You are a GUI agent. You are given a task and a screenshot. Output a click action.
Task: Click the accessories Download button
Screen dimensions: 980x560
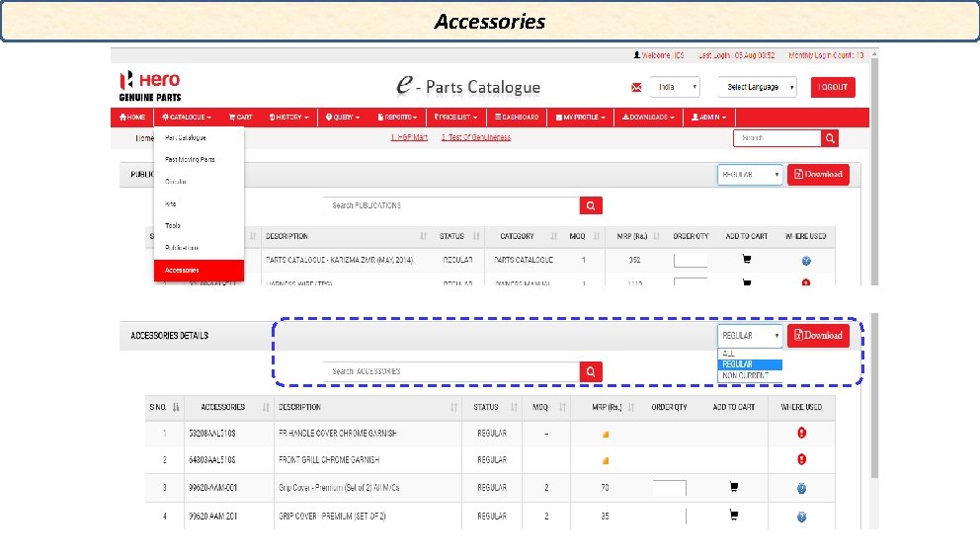coord(818,336)
